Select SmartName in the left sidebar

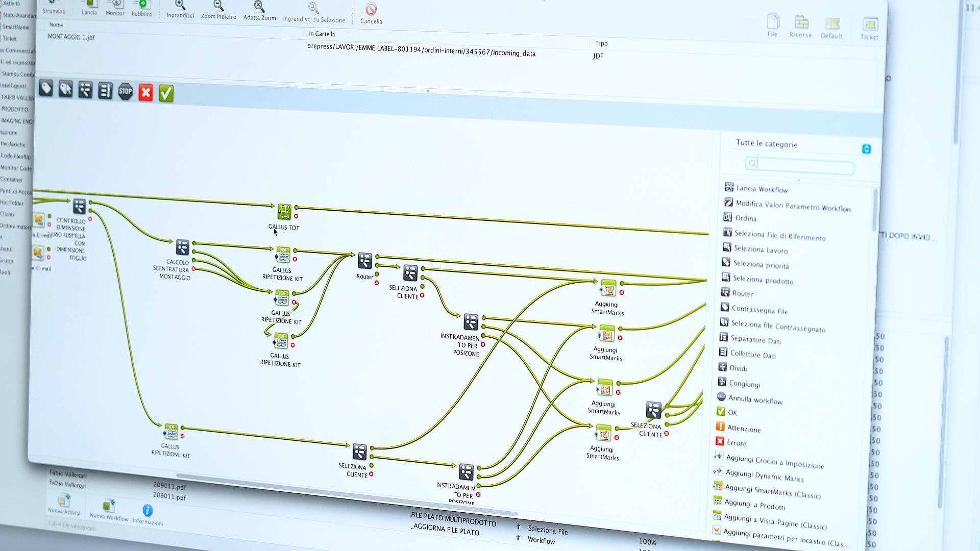(17, 27)
